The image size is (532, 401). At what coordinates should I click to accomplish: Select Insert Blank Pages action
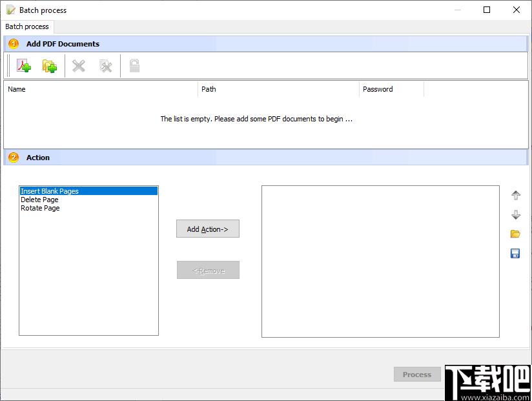[x=88, y=191]
